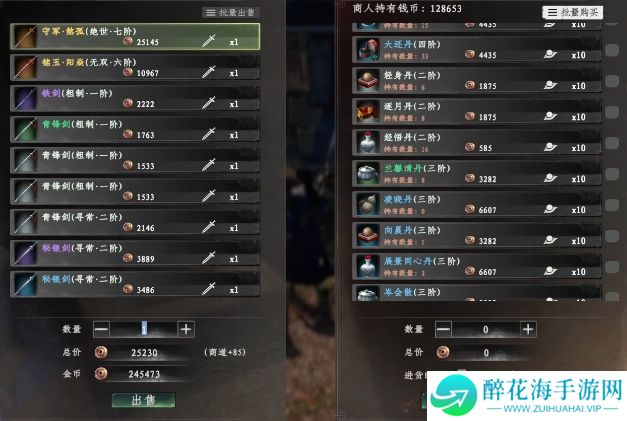The image size is (627, 421).
Task: Select the 大还丹 (四阶) item icon
Action: tap(367, 50)
